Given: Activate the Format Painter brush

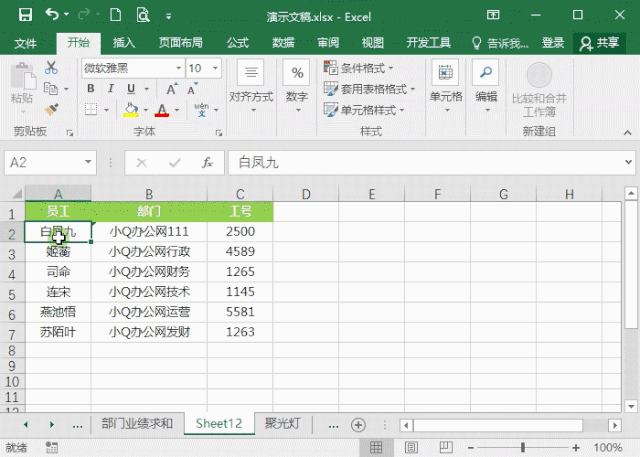Looking at the screenshot, I should tap(52, 109).
